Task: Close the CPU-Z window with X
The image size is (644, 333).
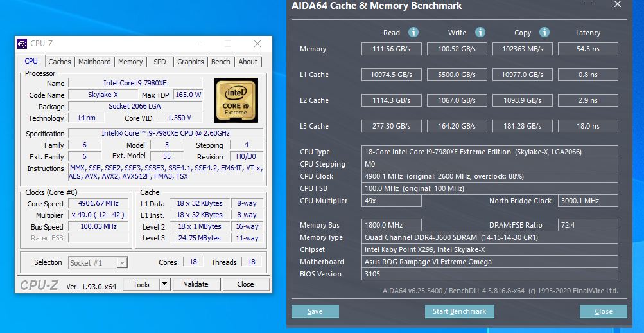Action: point(257,44)
